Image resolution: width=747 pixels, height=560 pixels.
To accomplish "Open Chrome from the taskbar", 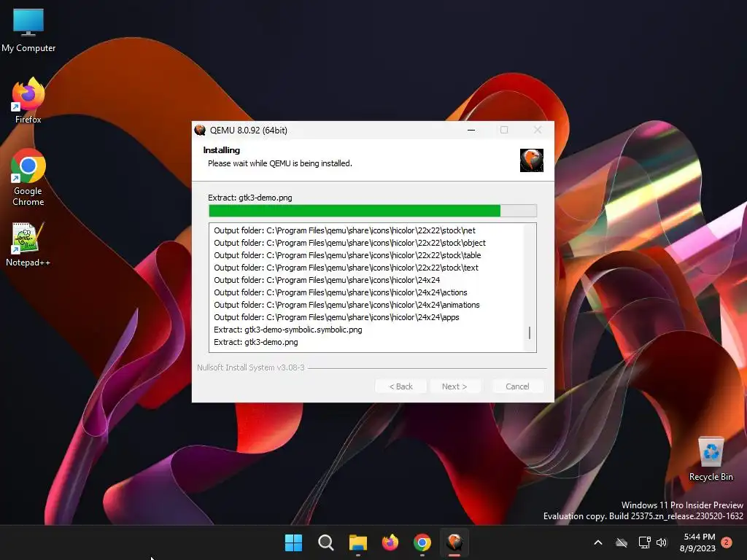I will click(422, 542).
